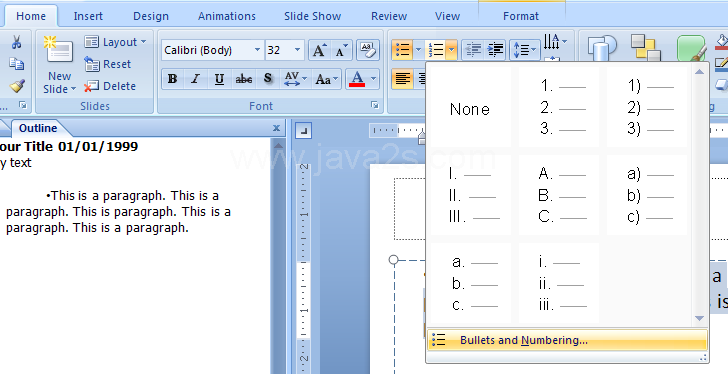Delete the current slide
Image resolution: width=728 pixels, height=374 pixels.
[110, 86]
